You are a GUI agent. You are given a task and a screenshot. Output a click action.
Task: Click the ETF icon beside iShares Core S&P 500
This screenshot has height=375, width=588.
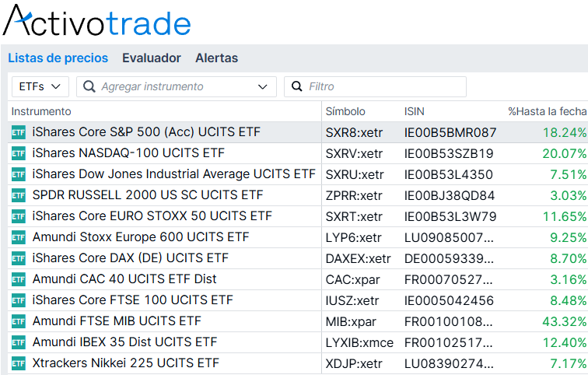[x=19, y=132]
